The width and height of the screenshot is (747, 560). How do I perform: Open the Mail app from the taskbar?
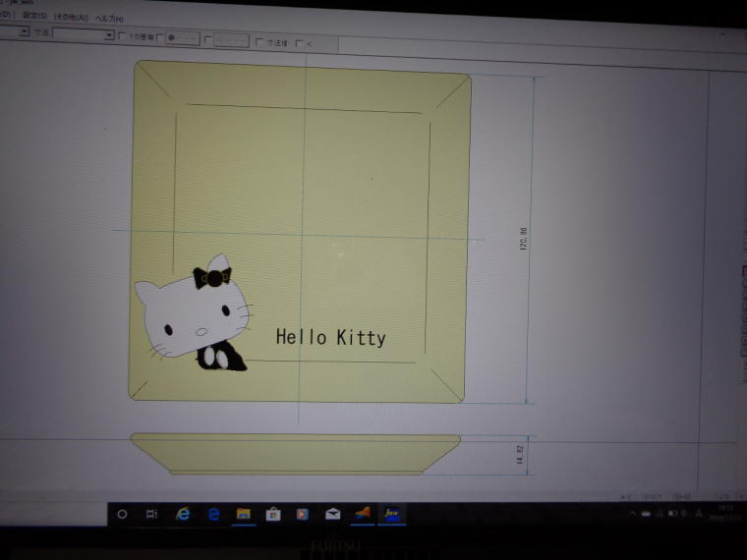[332, 514]
